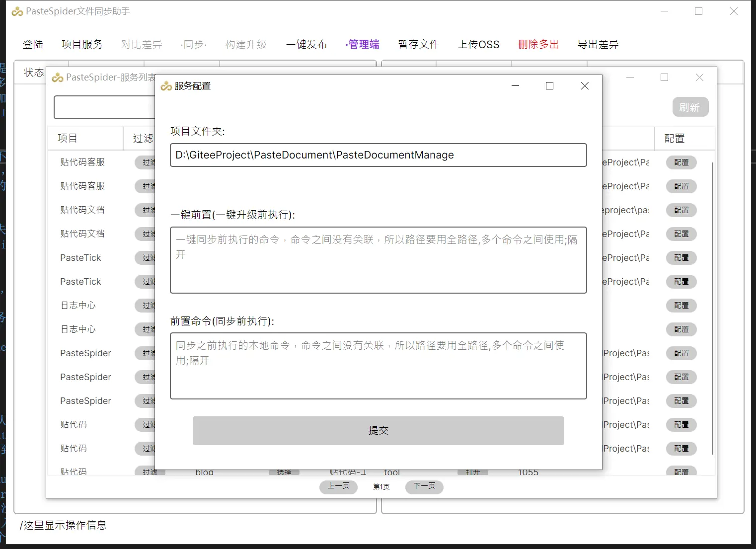Go to previous page via 上一页

point(338,486)
